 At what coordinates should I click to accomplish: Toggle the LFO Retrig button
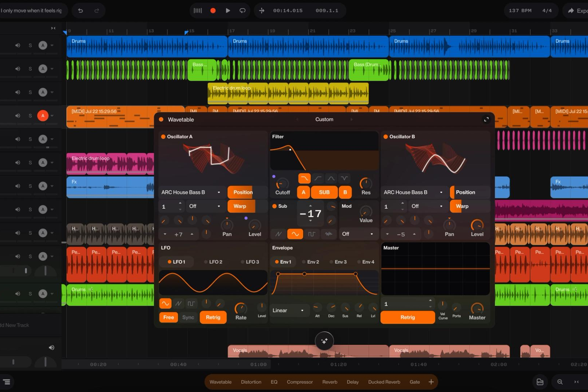[213, 317]
